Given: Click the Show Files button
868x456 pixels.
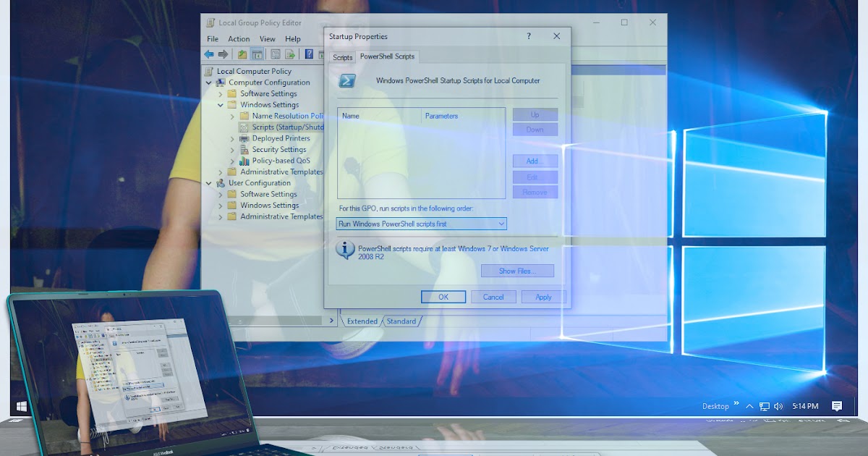Looking at the screenshot, I should click(x=516, y=271).
